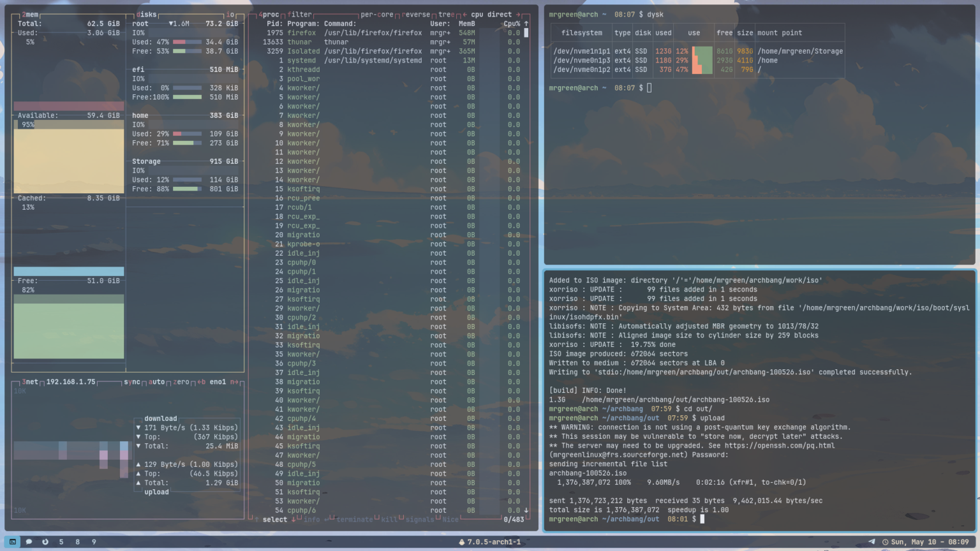
Task: Click the paper-plane tray icon
Action: 872,541
